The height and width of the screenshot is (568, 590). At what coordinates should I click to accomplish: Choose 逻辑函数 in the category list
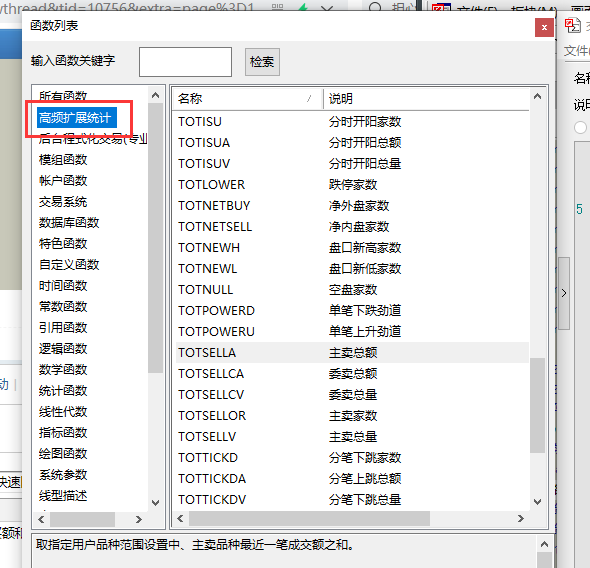coord(63,349)
